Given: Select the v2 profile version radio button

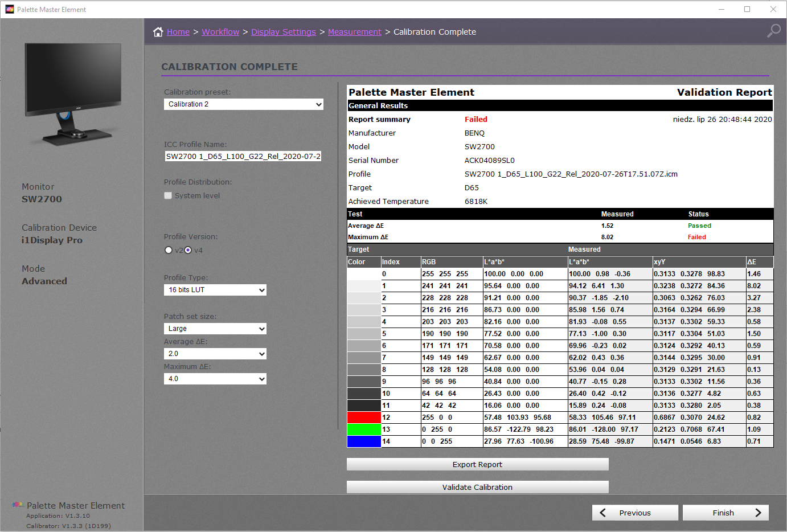Looking at the screenshot, I should pyautogui.click(x=169, y=250).
